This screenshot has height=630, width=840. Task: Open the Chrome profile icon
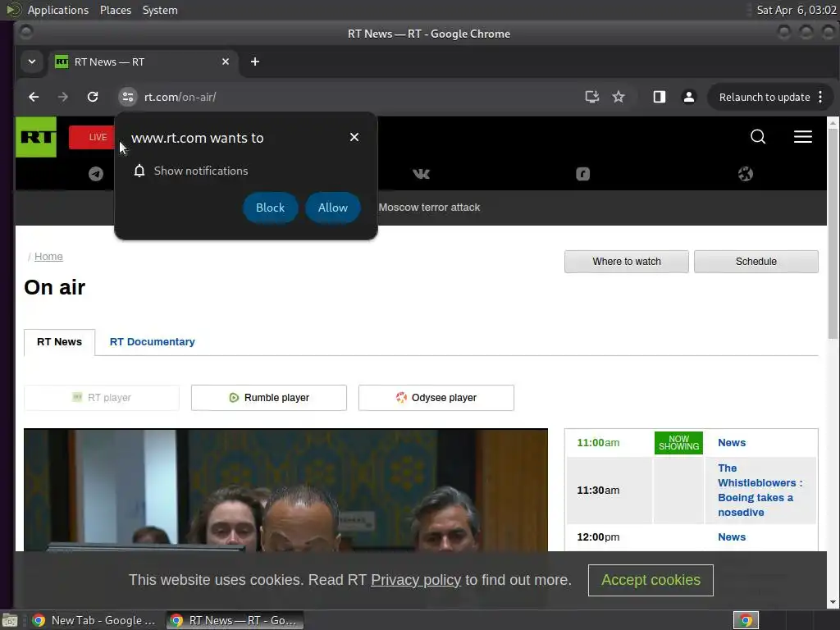(x=689, y=97)
